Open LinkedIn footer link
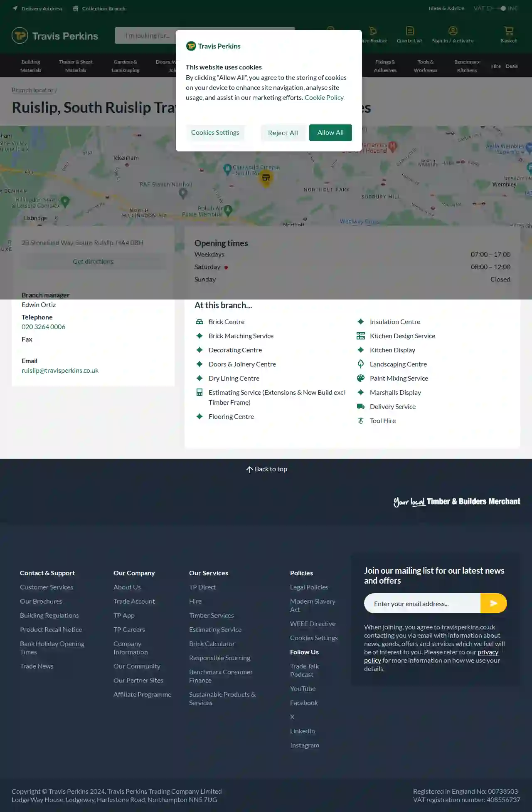Screen dimensions: 532x812 coord(302,731)
